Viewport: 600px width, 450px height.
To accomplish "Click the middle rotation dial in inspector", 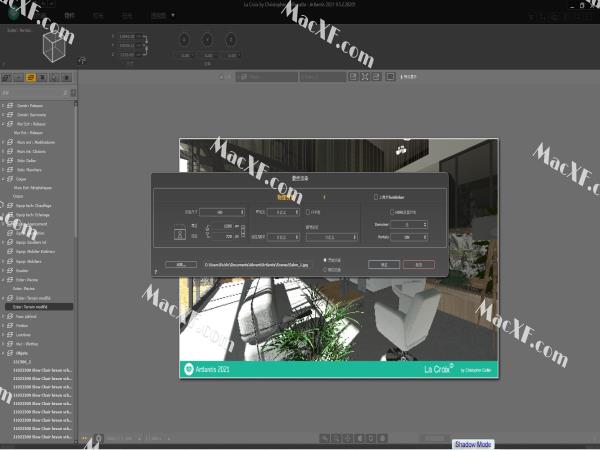I will pyautogui.click(x=207, y=39).
